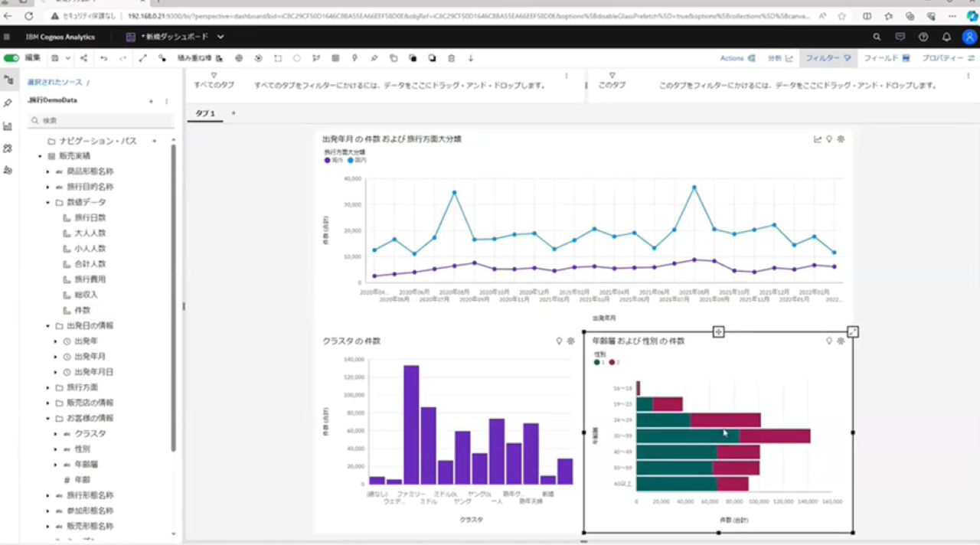This screenshot has width=980, height=545.
Task: Toggle the 編集 edit mode switch
Action: coord(11,58)
